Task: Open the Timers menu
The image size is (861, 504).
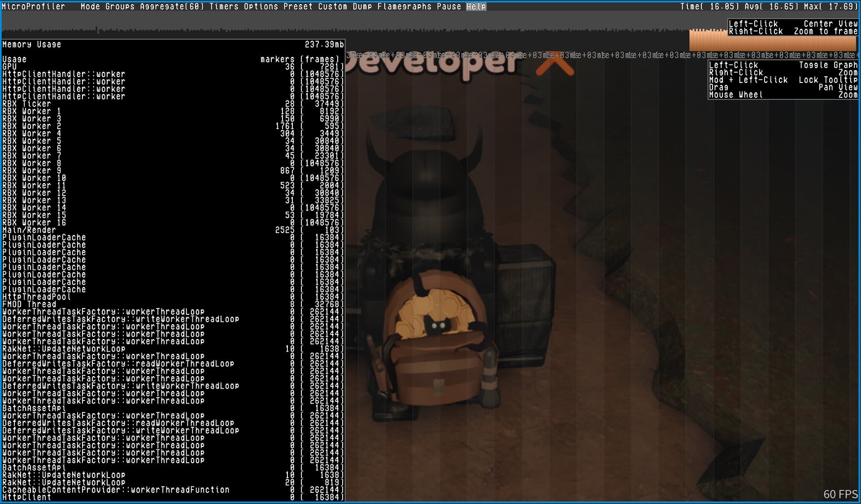Action: [224, 6]
